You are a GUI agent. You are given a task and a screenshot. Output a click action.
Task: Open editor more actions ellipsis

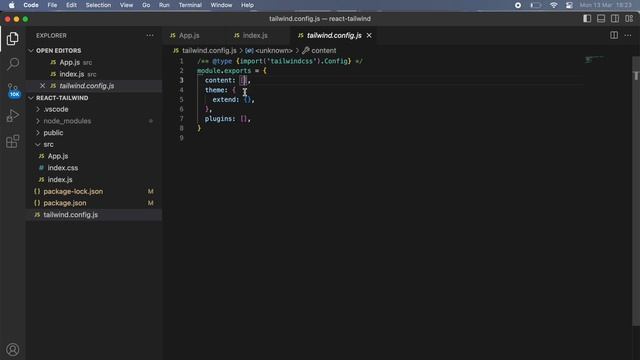point(628,36)
